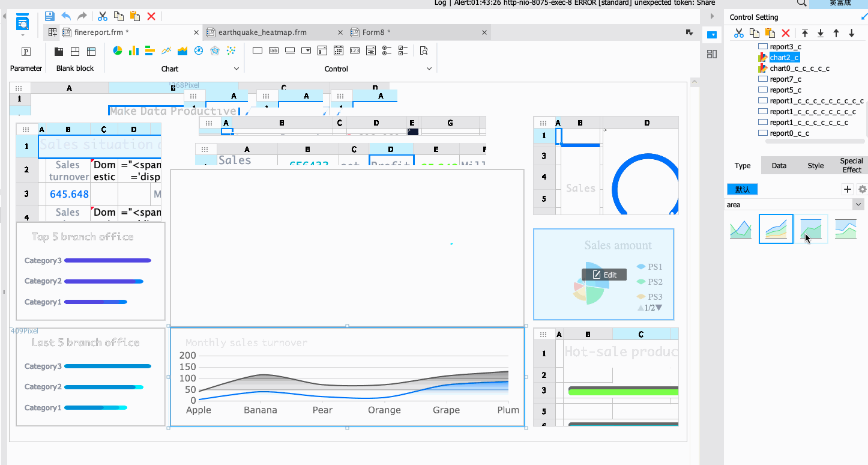Open the Special Effect tab
Image resolution: width=868 pixels, height=465 pixels.
(851, 166)
